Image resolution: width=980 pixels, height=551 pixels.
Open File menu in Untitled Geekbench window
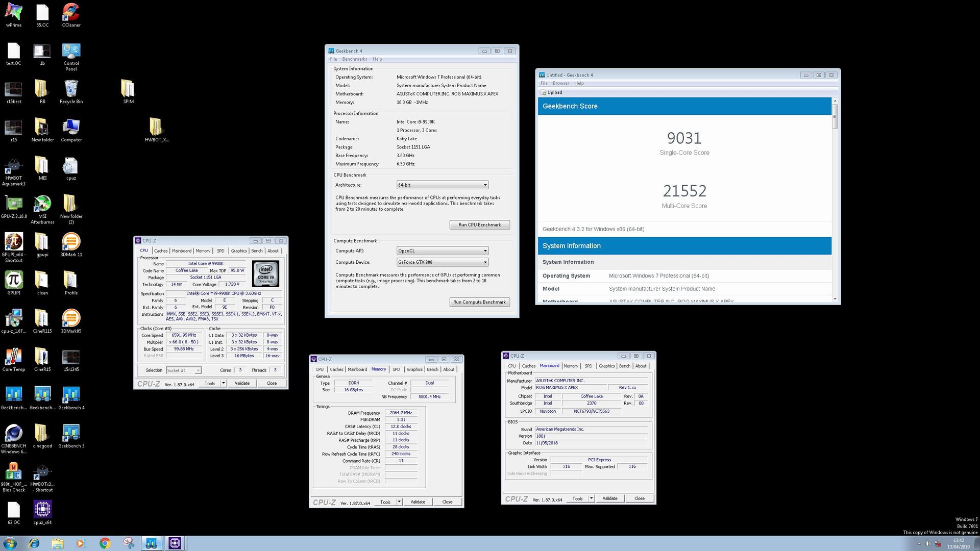tap(544, 83)
